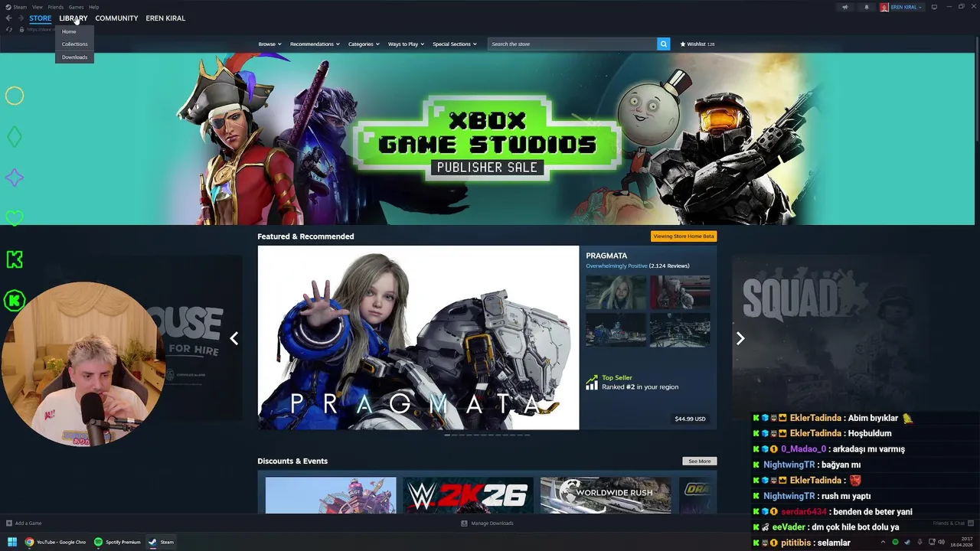Click the $44.99 USD price
Screen dimensions: 980x551
690,419
